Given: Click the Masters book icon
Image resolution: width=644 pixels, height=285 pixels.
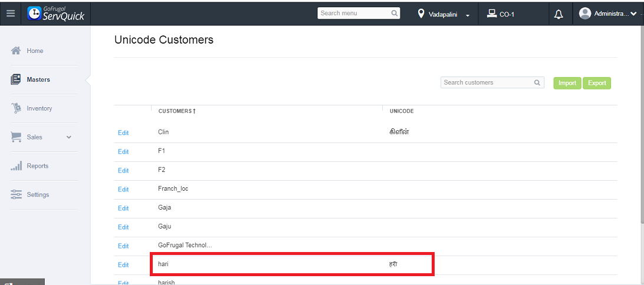Looking at the screenshot, I should coord(15,79).
